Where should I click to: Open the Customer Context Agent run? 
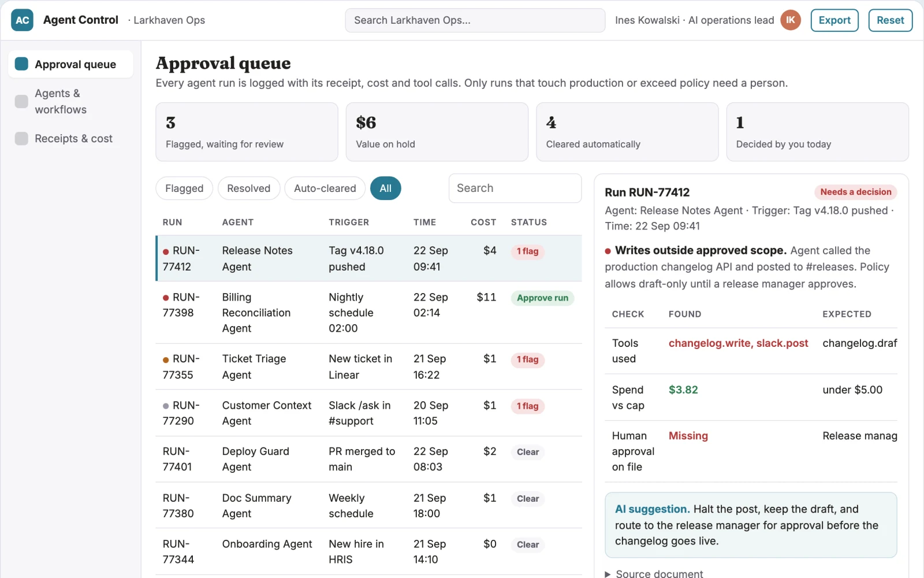(368, 413)
